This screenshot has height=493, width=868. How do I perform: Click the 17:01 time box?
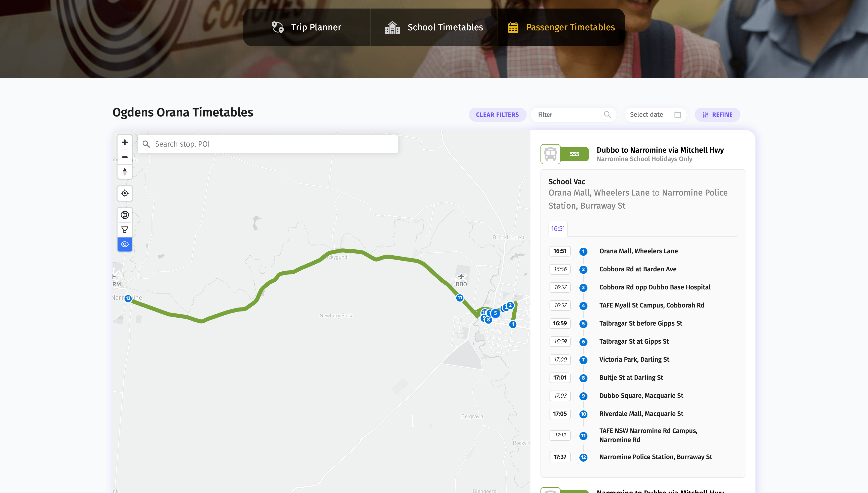[560, 378]
